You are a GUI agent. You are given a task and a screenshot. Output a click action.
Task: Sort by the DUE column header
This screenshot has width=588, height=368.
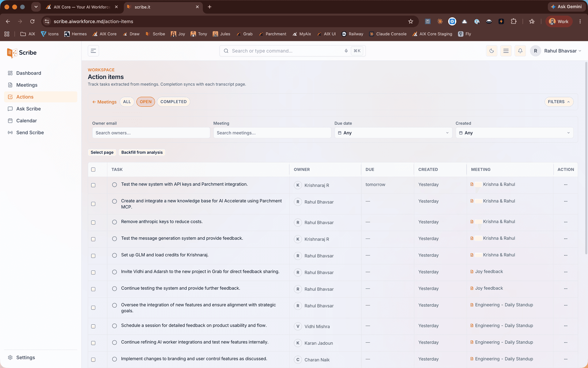(370, 169)
